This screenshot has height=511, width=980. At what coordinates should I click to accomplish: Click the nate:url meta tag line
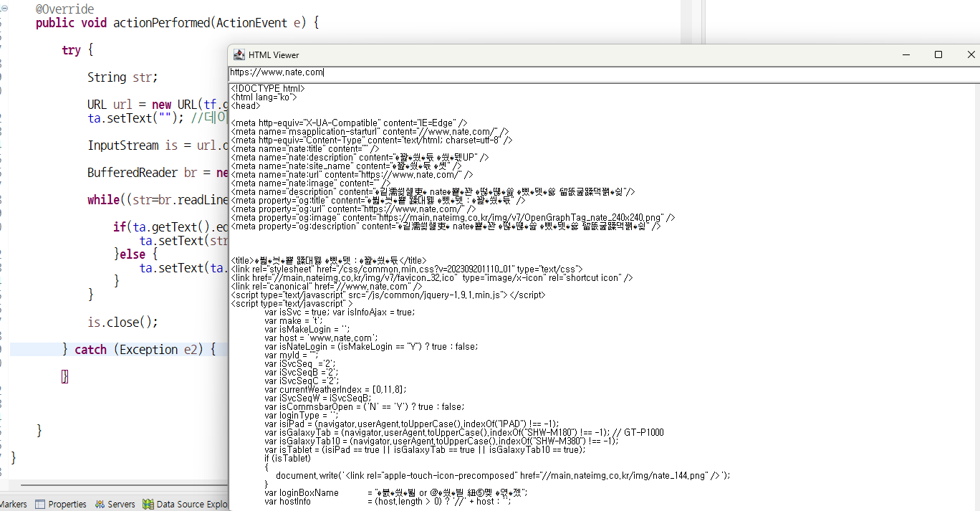point(352,174)
